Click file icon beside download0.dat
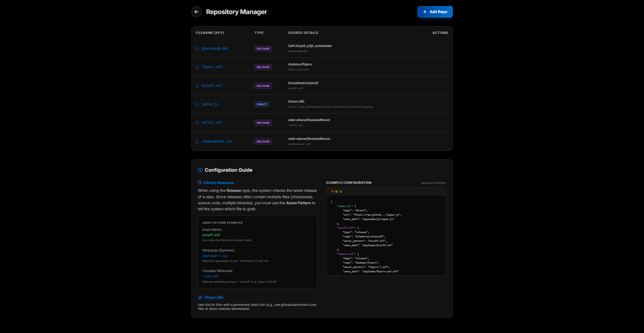 click(x=197, y=49)
